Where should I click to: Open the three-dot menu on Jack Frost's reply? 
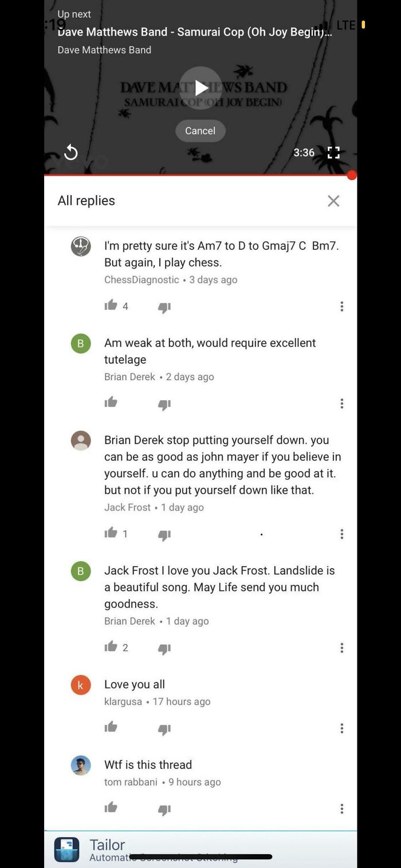(x=341, y=534)
